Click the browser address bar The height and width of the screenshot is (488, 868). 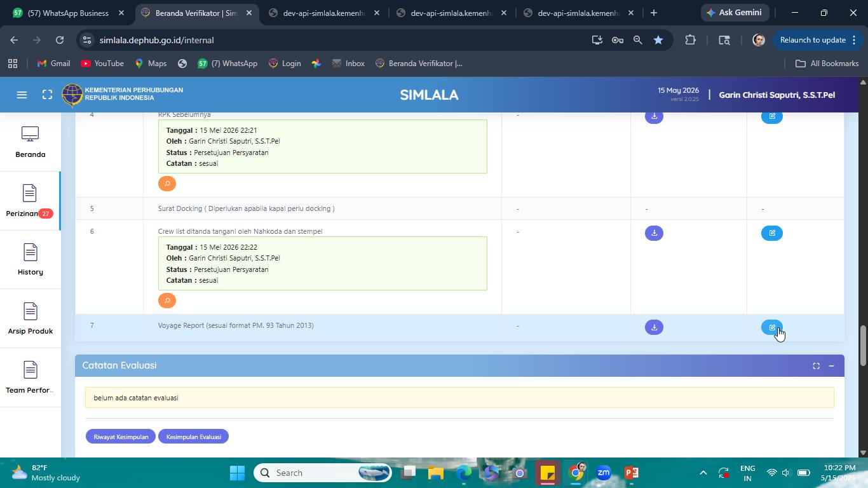(337, 40)
